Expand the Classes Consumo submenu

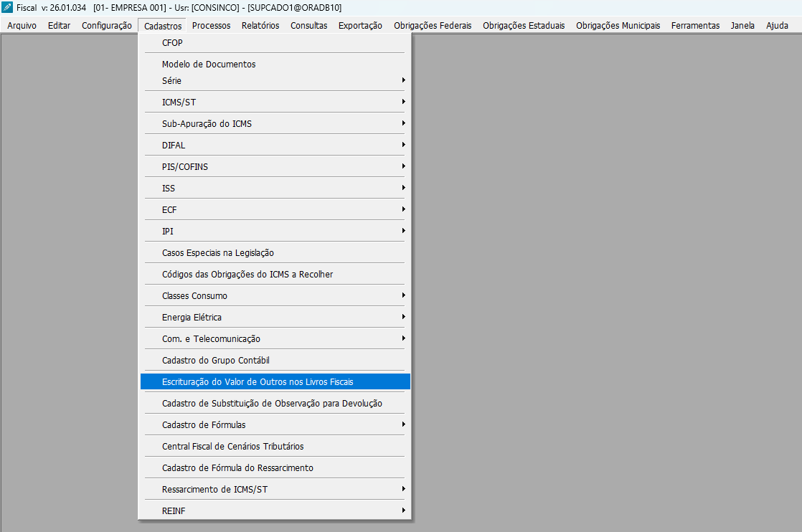click(275, 295)
